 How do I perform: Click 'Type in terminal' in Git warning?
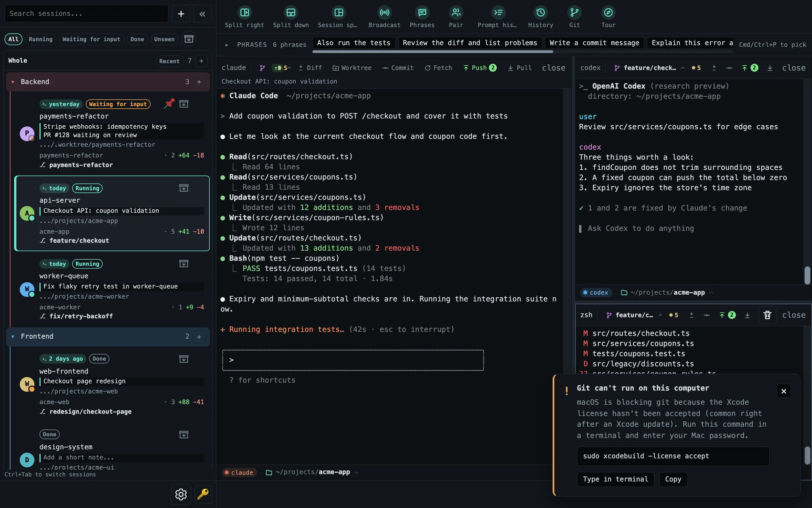615,479
